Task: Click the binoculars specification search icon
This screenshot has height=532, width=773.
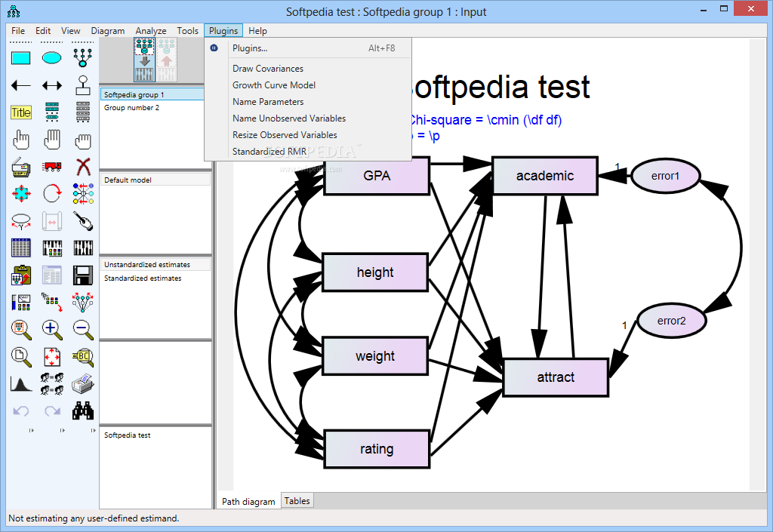Action: click(x=83, y=411)
